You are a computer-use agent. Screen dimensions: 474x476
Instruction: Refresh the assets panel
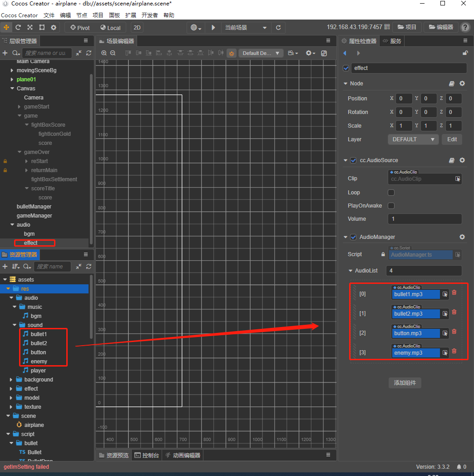(x=89, y=267)
